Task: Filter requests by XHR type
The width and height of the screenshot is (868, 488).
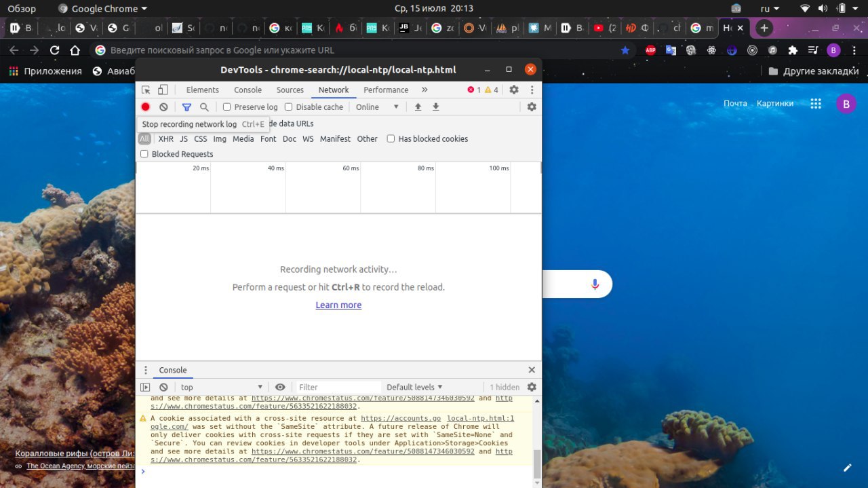Action: coord(166,139)
